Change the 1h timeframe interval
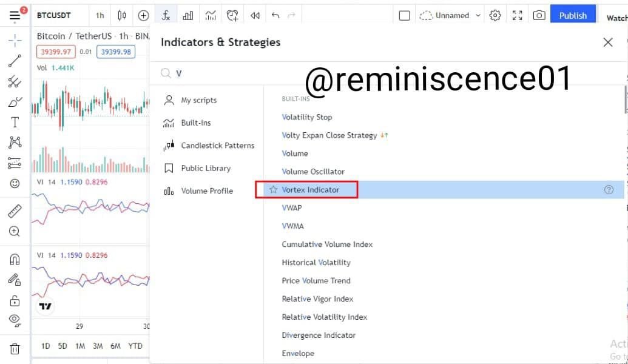This screenshot has height=364, width=628. [100, 15]
